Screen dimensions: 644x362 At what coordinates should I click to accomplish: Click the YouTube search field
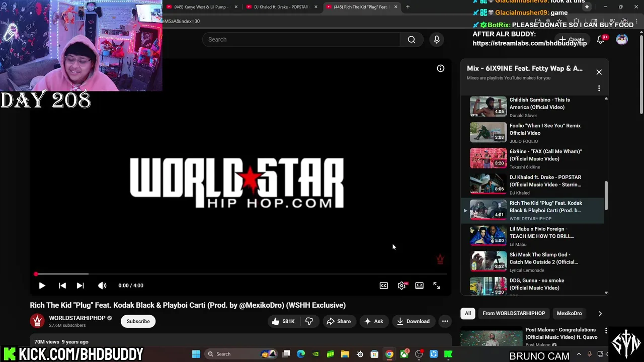(301, 39)
